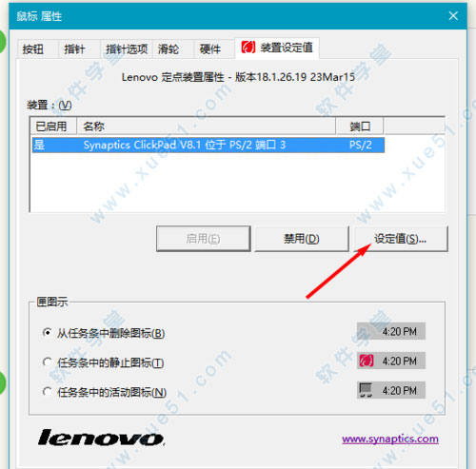The image size is (476, 469).
Task: Open 设定值(S)... settings button
Action: coord(401,239)
